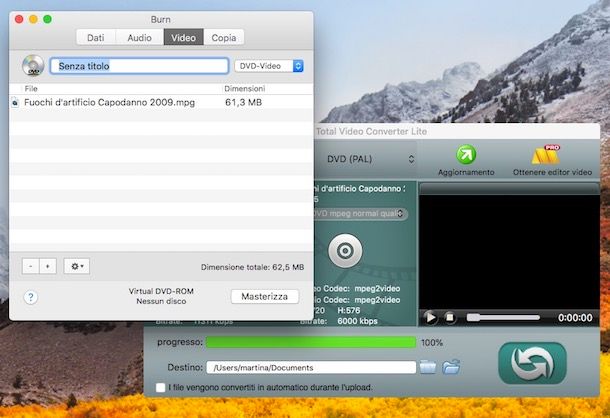The height and width of the screenshot is (418, 610).
Task: Click the Destino path field '/Users/martina/Documents'
Action: click(x=311, y=367)
